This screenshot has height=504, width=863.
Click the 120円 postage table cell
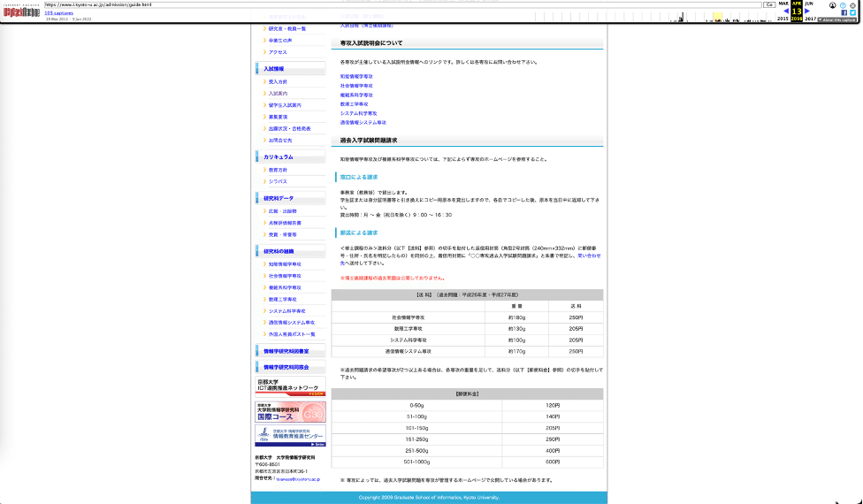(553, 406)
